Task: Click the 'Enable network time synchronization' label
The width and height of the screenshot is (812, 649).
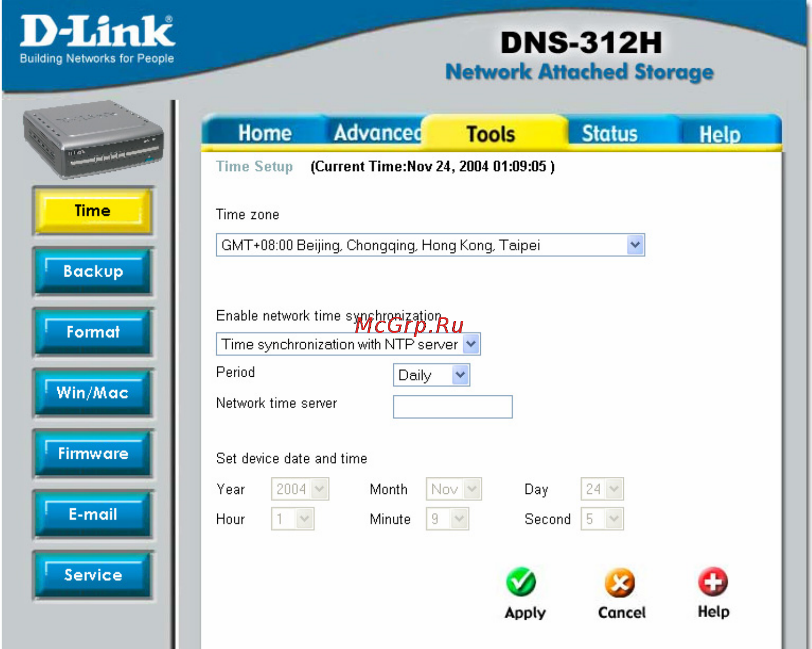Action: click(x=328, y=316)
